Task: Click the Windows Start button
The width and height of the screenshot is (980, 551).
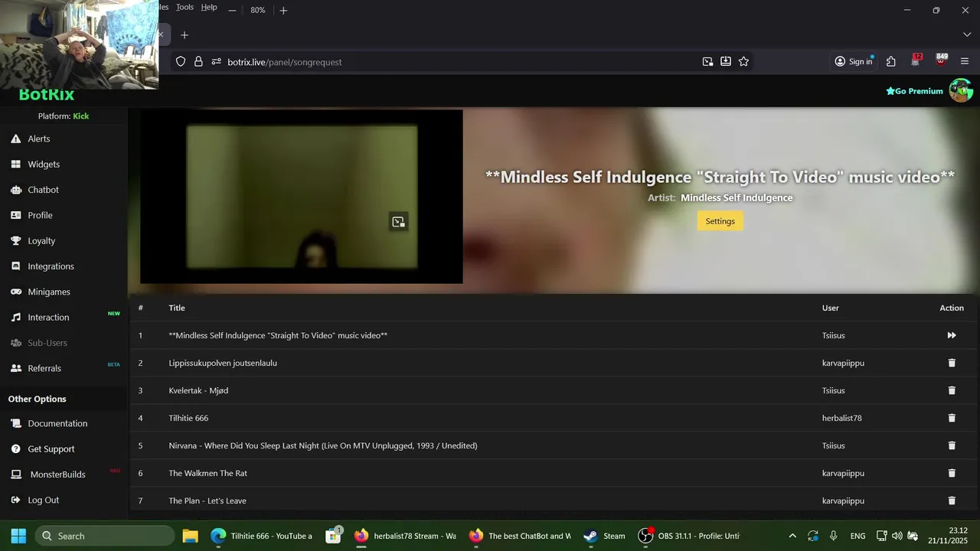Action: click(18, 536)
